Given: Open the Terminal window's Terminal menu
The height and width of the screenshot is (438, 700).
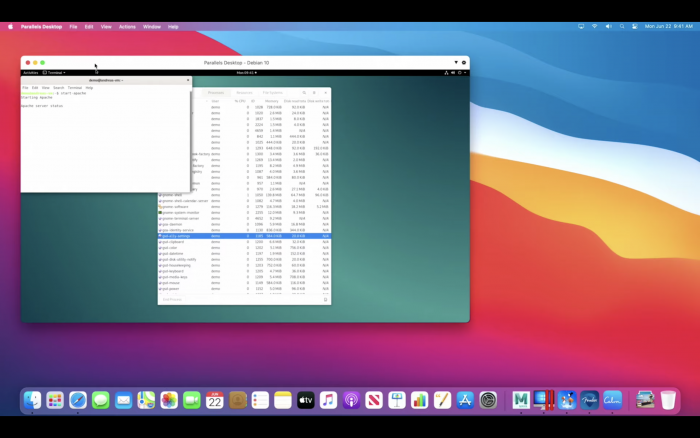Looking at the screenshot, I should (x=75, y=88).
